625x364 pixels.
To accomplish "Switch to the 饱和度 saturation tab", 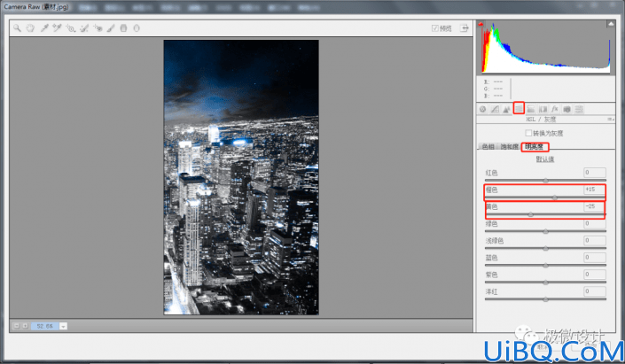I will coord(510,146).
